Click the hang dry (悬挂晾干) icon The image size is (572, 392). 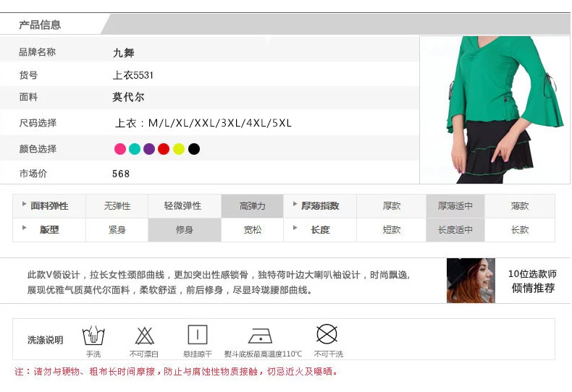point(198,335)
